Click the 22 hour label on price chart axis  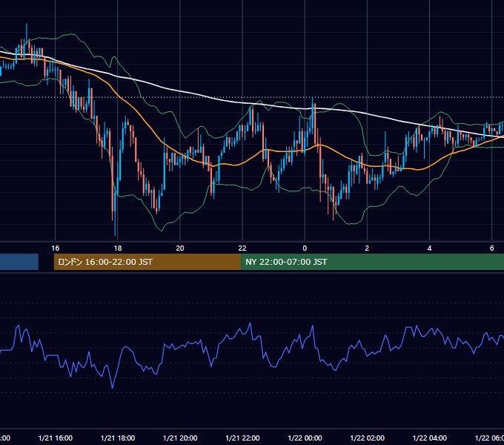pos(242,248)
